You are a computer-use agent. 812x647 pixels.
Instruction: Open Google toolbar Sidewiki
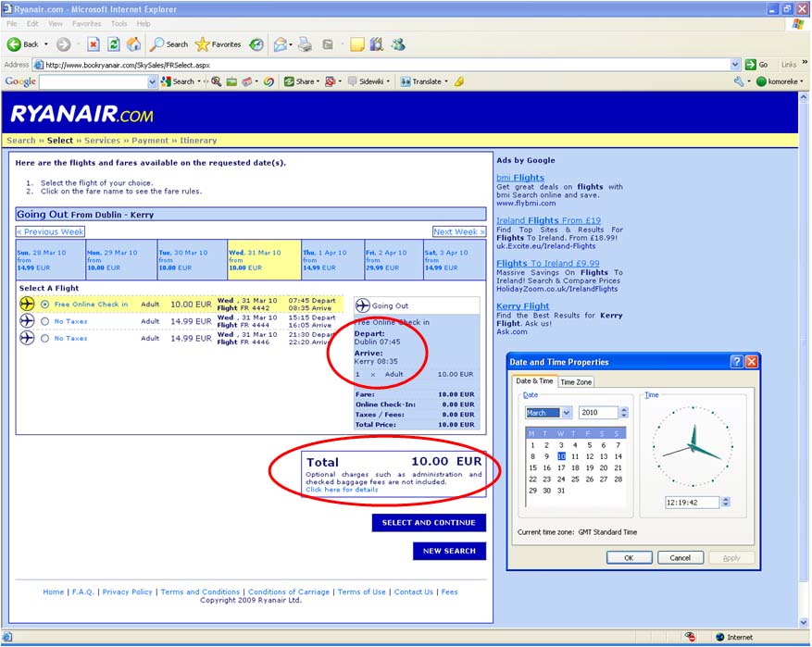click(x=366, y=81)
